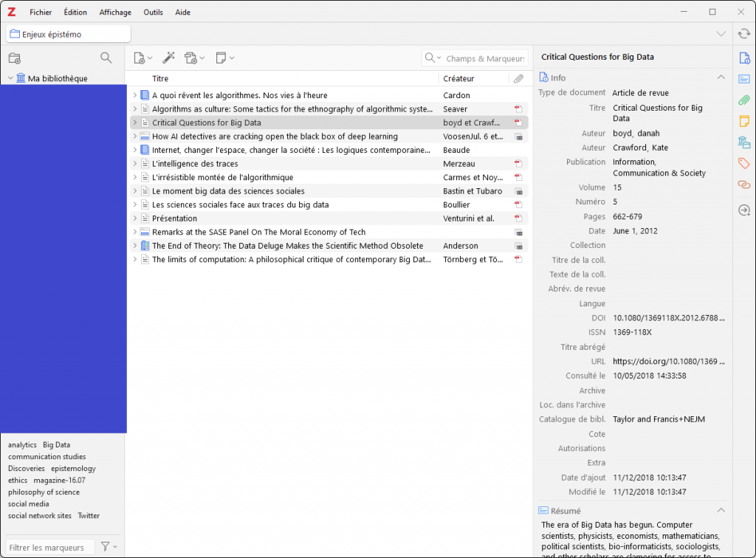Click the sync with zotero.org icon
756x558 pixels.
point(744,33)
